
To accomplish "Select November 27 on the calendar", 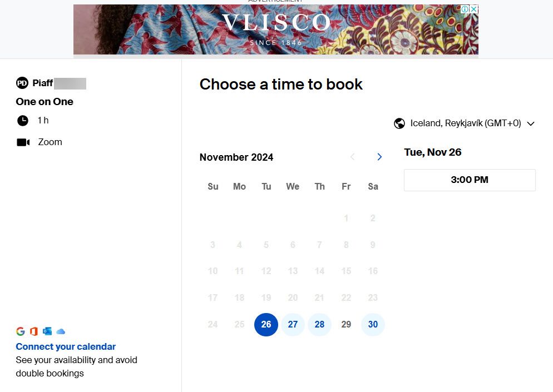I will click(293, 324).
